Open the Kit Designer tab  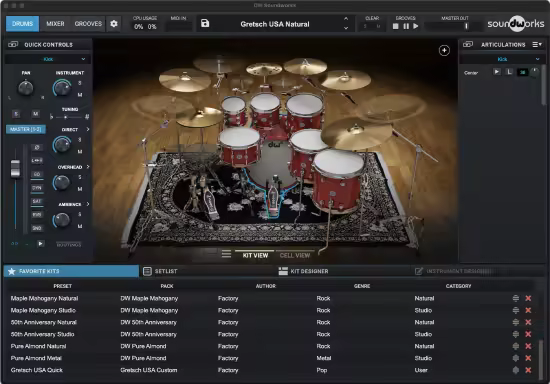click(x=344, y=271)
